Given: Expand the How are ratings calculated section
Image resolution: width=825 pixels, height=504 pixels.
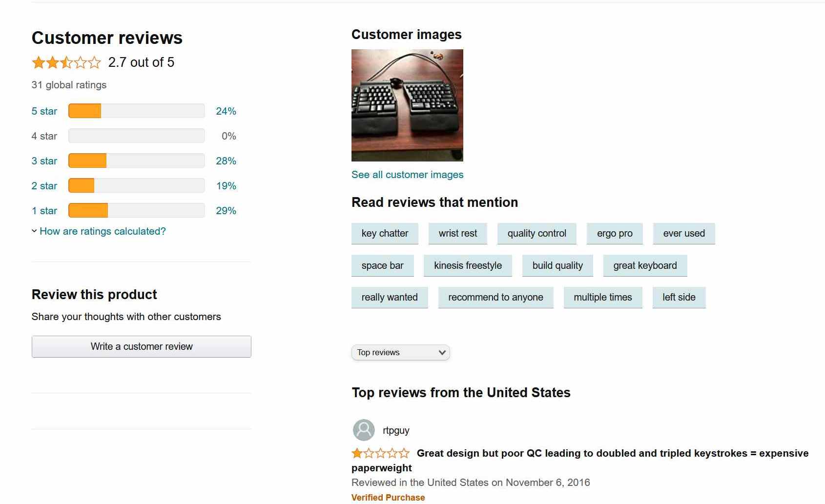Looking at the screenshot, I should tap(102, 231).
